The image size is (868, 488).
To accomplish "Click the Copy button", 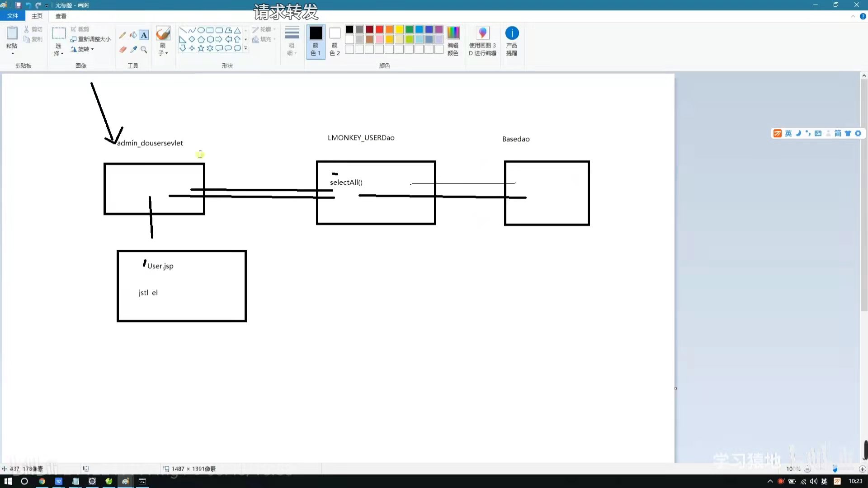I will click(33, 39).
